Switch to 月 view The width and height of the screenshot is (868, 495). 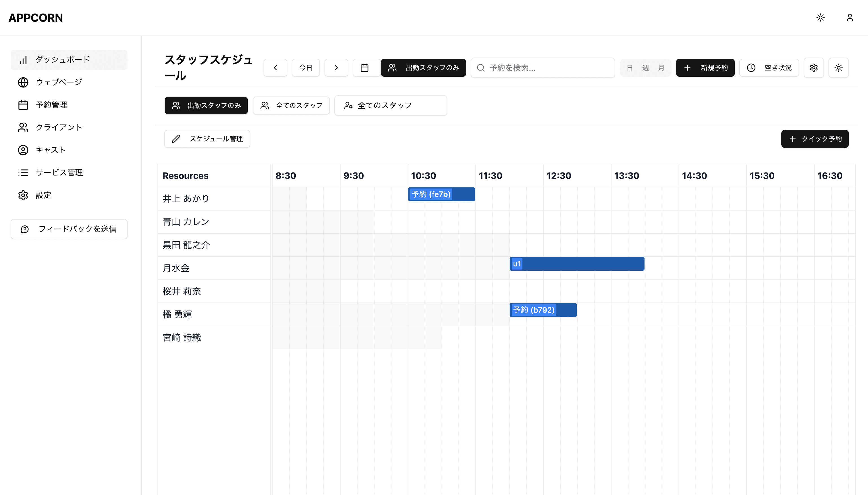[661, 67]
